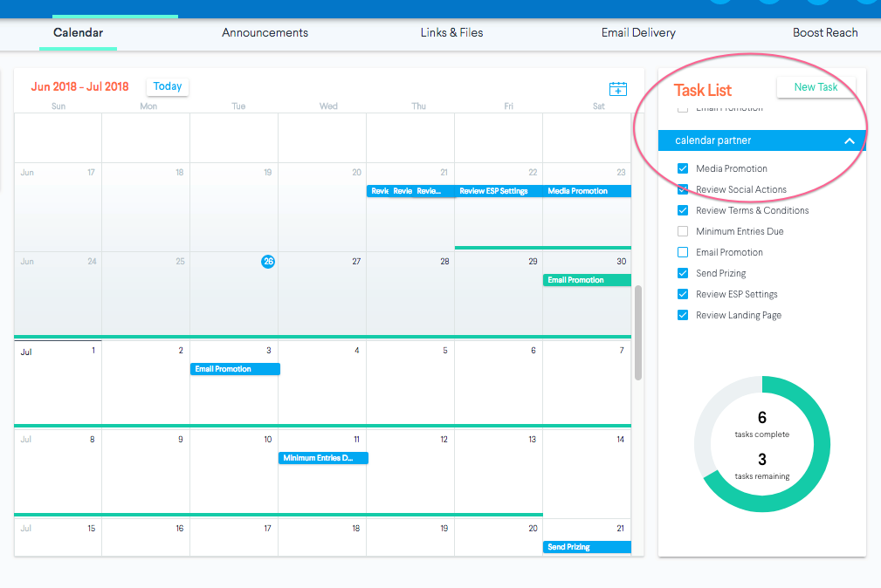Select the day numbered 16 in July
This screenshot has width=881, height=588.
180,529
